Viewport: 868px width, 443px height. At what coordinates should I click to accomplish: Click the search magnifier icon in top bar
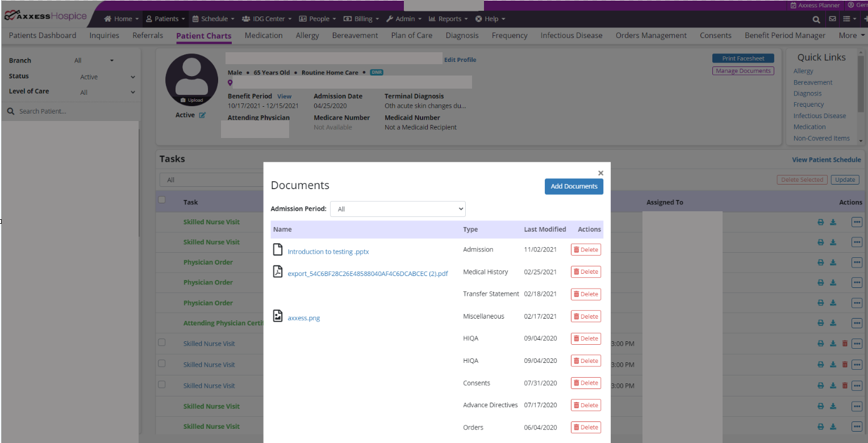[816, 19]
